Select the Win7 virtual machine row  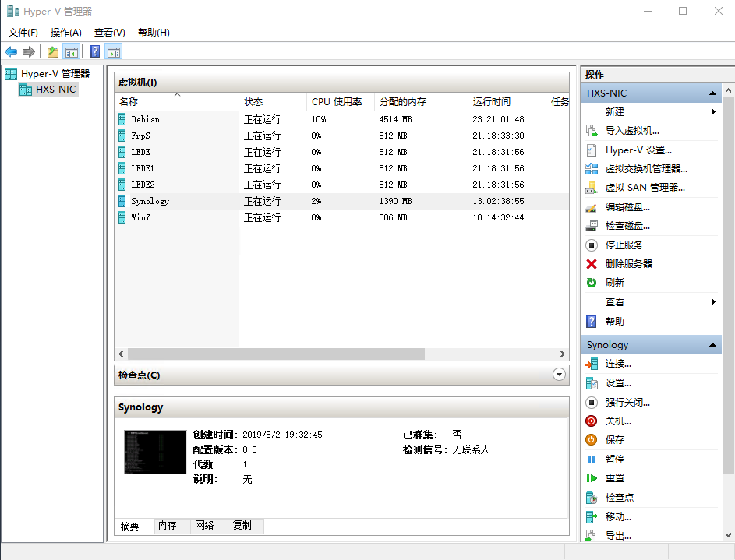pos(341,218)
